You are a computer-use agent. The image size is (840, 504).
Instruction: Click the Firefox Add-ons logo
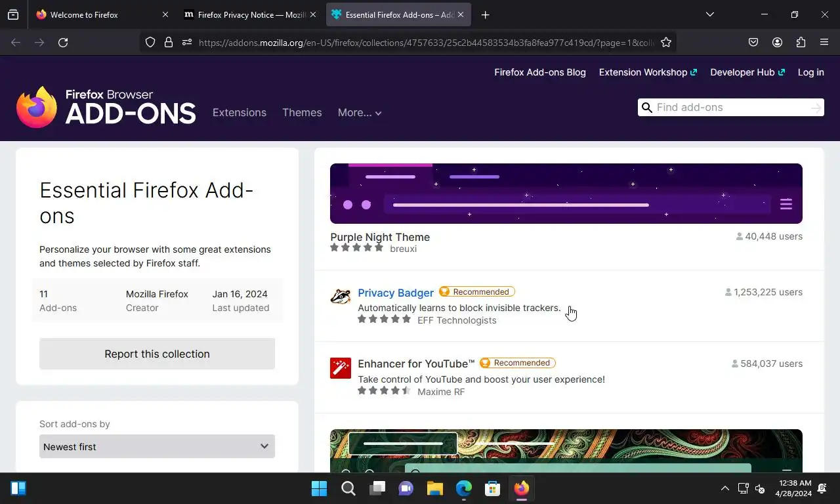(106, 107)
